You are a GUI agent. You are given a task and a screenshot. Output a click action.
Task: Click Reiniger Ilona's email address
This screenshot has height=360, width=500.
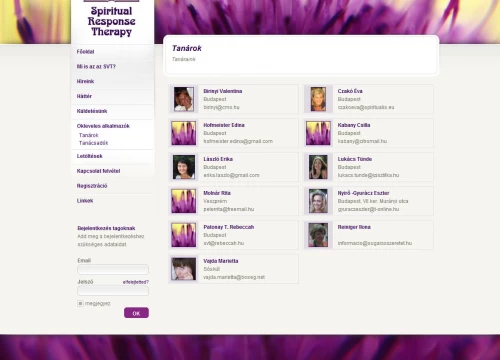pyautogui.click(x=375, y=243)
